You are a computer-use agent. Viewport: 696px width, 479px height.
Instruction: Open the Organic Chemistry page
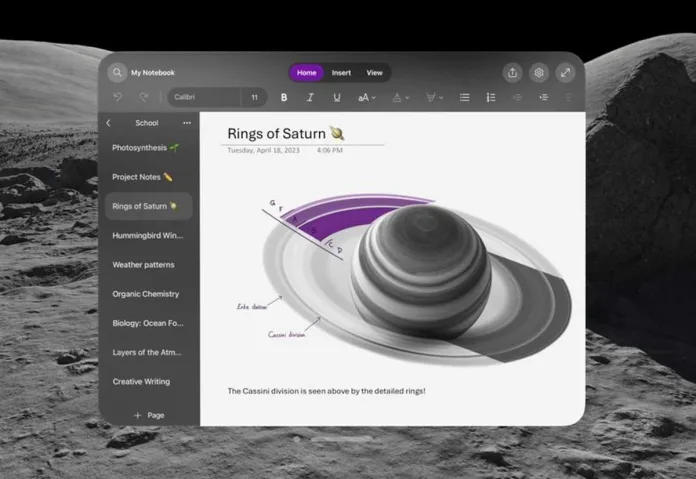(149, 294)
